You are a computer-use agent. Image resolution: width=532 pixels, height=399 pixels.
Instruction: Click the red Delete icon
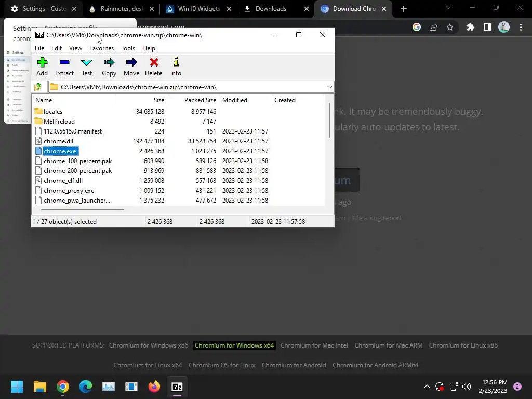pyautogui.click(x=154, y=66)
